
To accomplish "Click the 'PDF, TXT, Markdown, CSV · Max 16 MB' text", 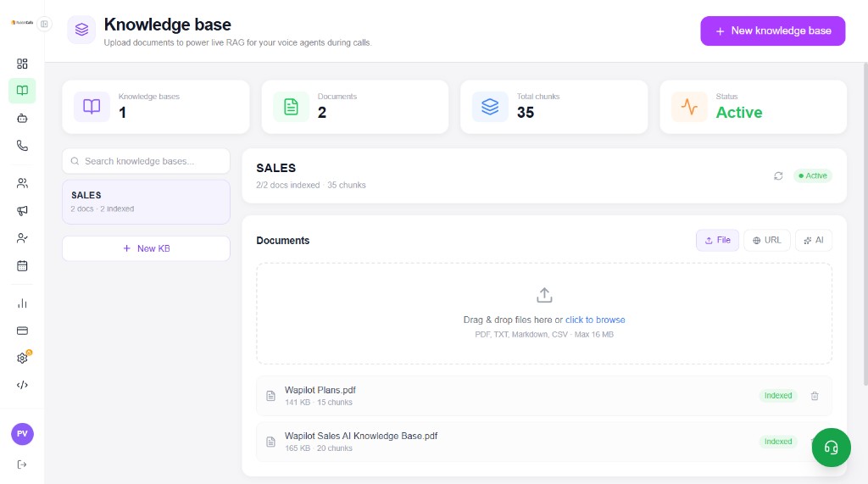I will tap(544, 335).
